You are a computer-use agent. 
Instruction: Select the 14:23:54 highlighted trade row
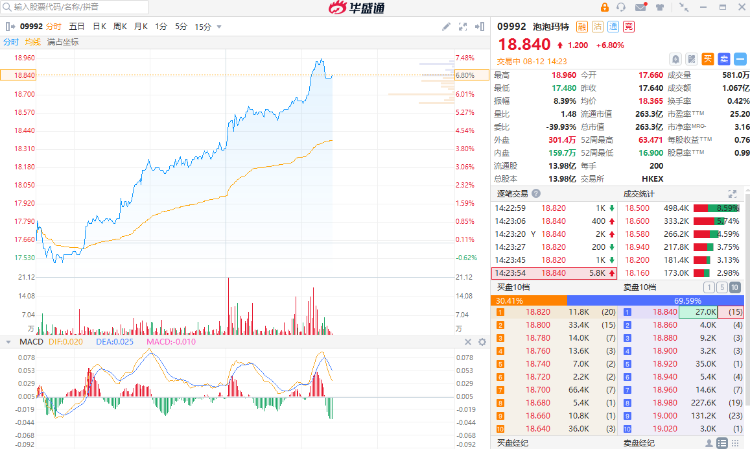(554, 273)
